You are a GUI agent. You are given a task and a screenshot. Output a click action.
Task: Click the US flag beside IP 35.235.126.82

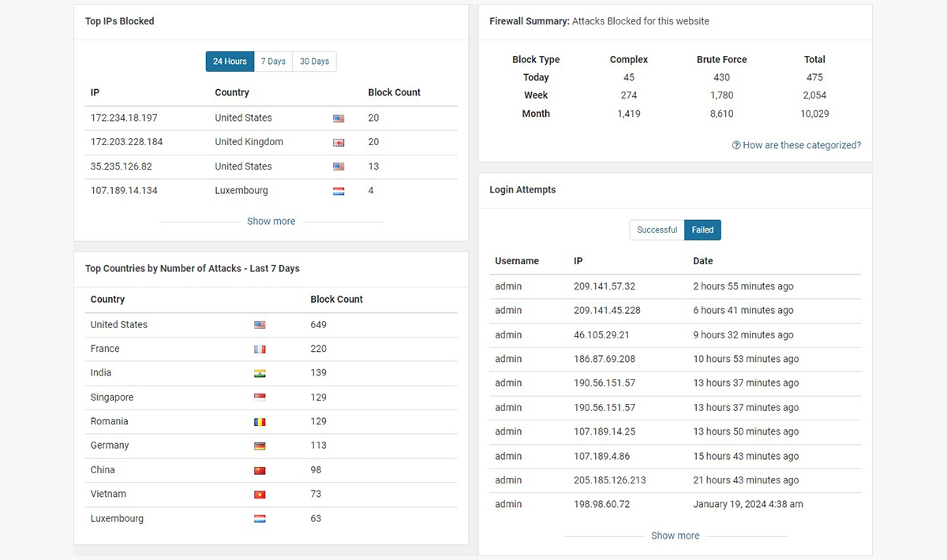click(339, 167)
